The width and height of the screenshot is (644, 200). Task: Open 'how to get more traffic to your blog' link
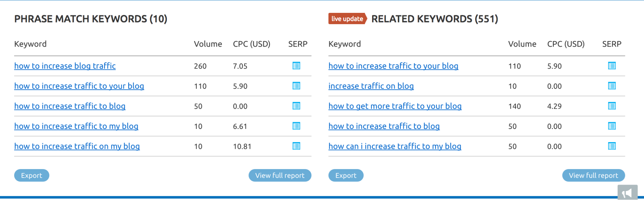click(x=395, y=106)
